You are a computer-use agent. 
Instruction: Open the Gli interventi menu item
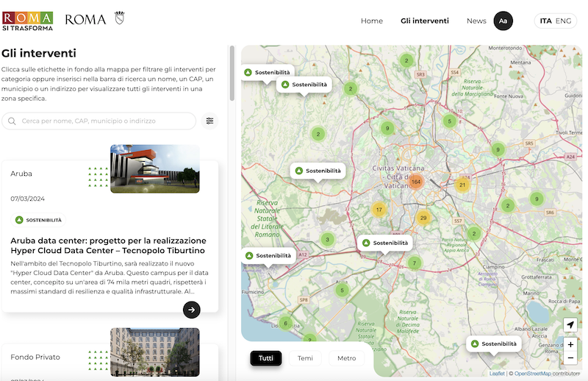tap(425, 21)
